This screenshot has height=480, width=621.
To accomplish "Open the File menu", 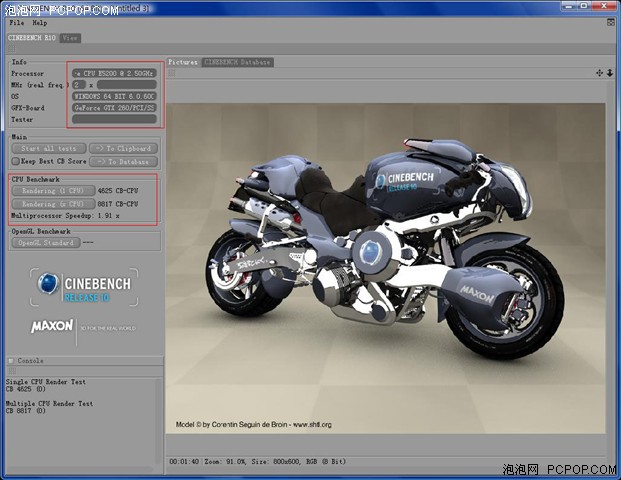I will click(x=17, y=23).
